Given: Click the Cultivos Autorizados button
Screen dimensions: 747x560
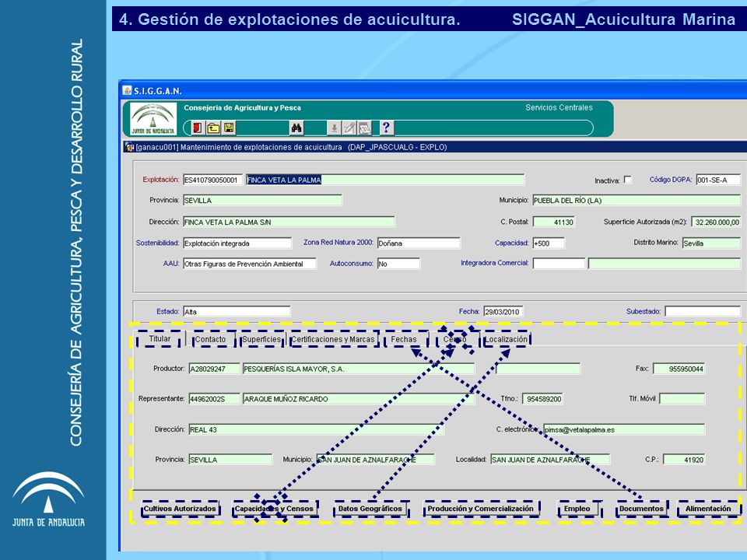Looking at the screenshot, I should [180, 509].
